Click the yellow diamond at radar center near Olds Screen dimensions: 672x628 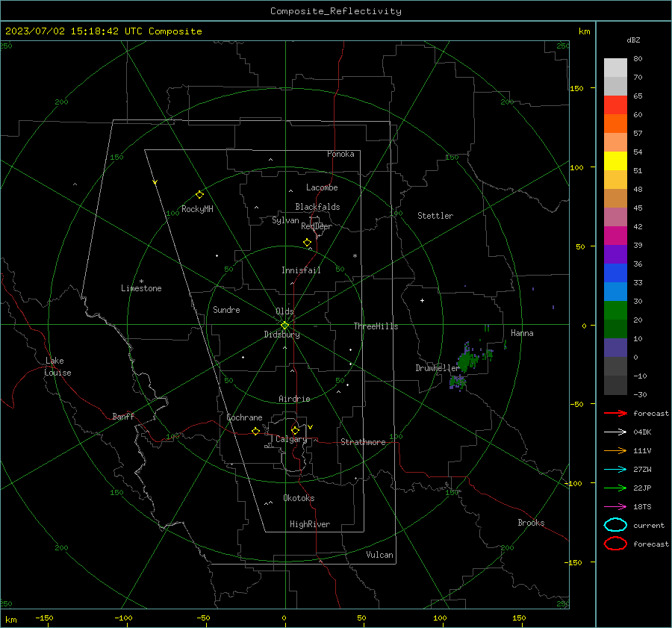pos(284,326)
